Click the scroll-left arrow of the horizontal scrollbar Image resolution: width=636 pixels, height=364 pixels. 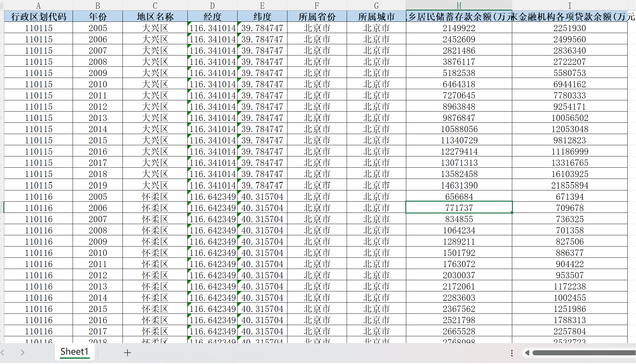[527, 353]
